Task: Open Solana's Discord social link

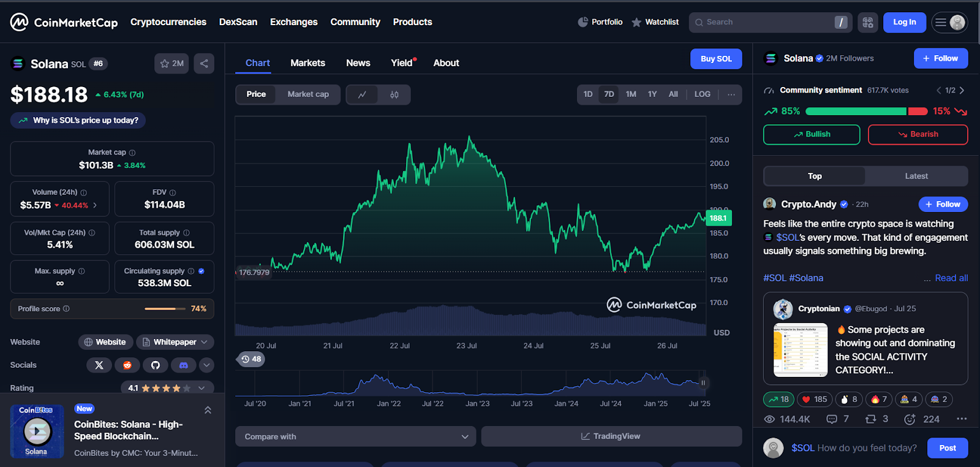Action: tap(184, 365)
